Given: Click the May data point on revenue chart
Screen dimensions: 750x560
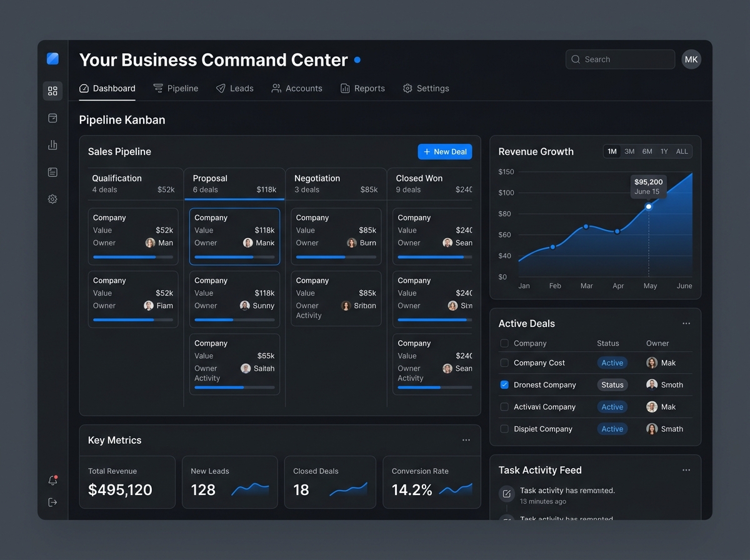Looking at the screenshot, I should (x=649, y=206).
